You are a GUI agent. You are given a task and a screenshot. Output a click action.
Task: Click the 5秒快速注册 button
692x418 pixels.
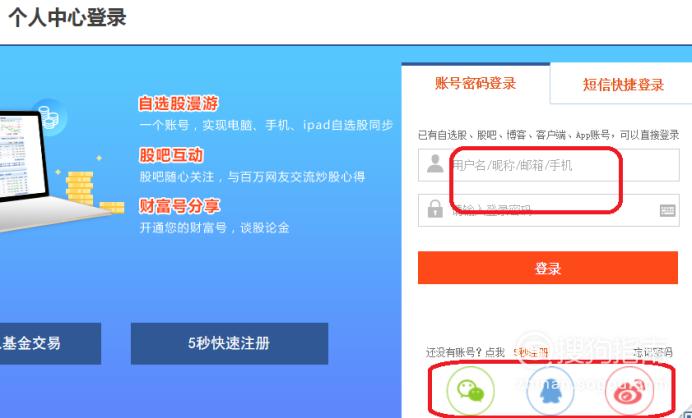point(229,343)
